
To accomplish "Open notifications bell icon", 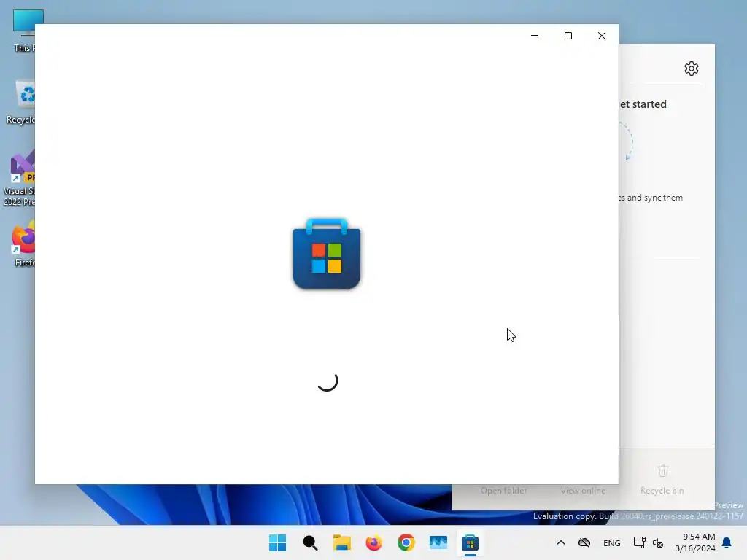I will [x=727, y=542].
